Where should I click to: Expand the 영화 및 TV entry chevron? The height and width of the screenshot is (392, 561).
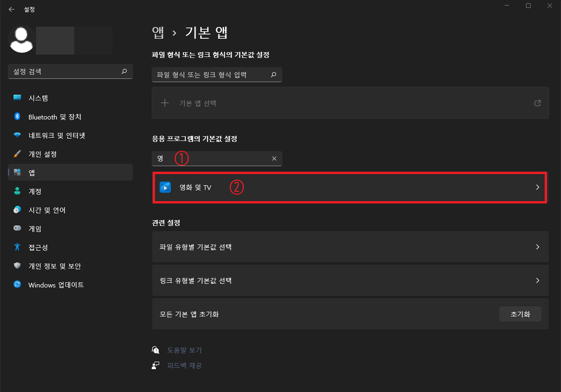538,187
